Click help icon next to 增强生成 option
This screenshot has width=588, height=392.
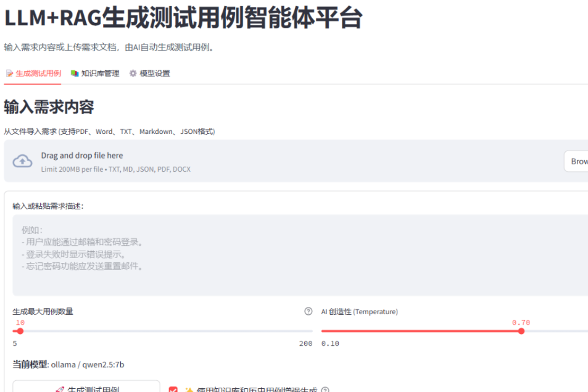[x=326, y=390]
